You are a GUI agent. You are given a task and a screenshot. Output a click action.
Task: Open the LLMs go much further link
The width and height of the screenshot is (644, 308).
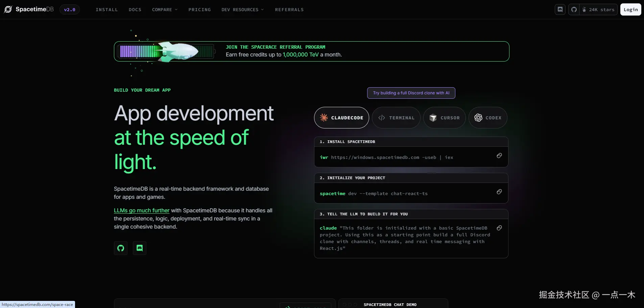click(x=141, y=210)
